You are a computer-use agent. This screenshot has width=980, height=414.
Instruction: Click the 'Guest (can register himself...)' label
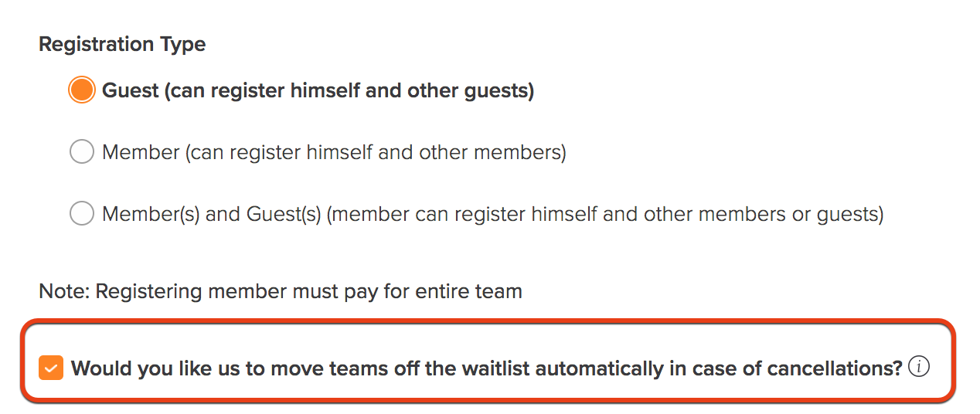tap(318, 91)
